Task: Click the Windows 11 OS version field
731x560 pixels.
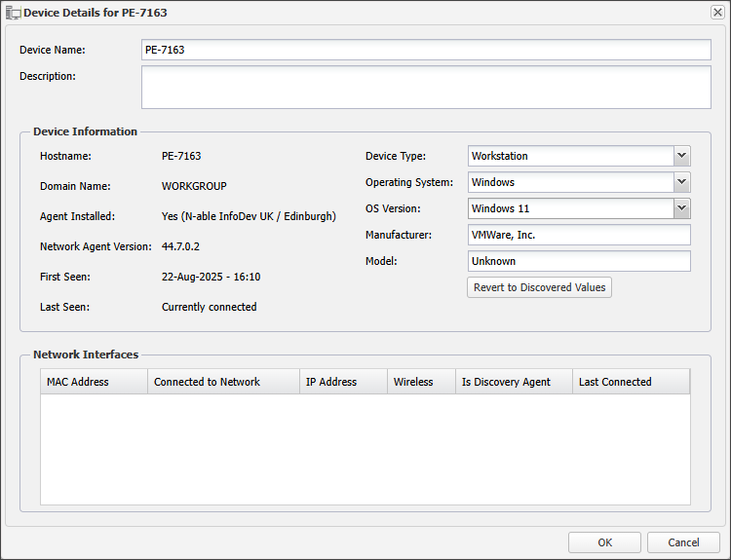Action: coord(569,208)
